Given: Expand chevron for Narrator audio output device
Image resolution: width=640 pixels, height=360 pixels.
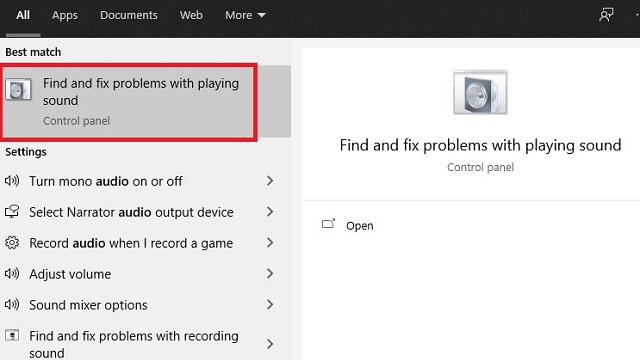Looking at the screenshot, I should pos(270,211).
